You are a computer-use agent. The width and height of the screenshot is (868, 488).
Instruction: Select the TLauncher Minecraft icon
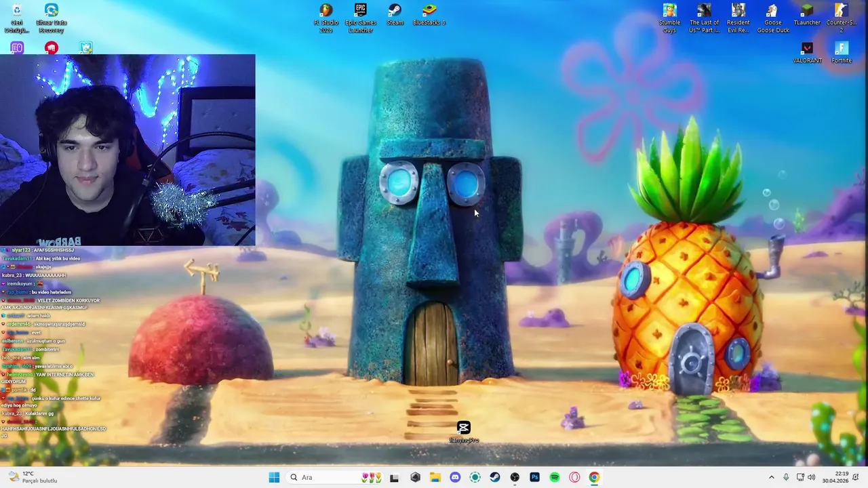tap(807, 15)
